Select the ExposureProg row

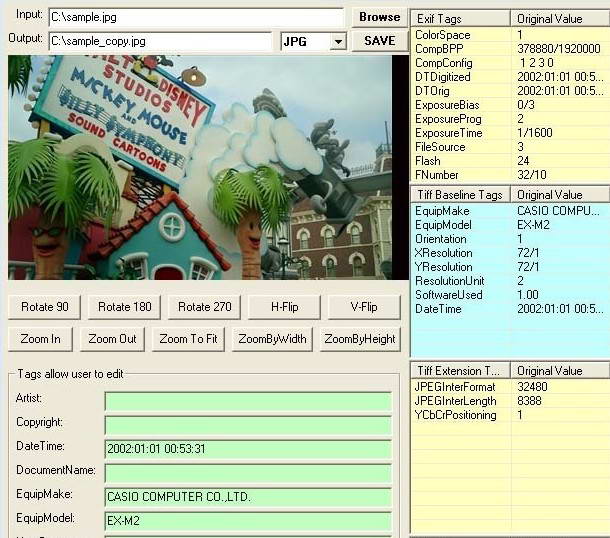(510, 119)
